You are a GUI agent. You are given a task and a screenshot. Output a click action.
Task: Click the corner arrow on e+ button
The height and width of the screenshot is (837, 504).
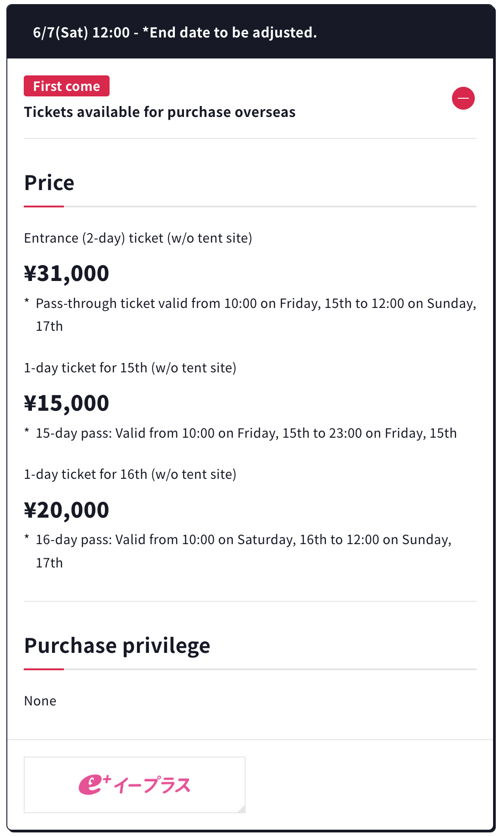coord(241,809)
